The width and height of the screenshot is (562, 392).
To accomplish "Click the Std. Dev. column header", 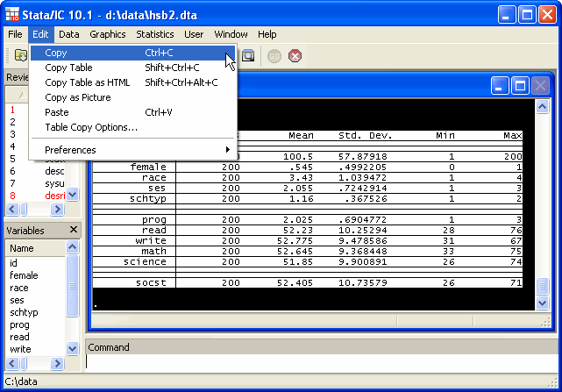I will tap(366, 136).
